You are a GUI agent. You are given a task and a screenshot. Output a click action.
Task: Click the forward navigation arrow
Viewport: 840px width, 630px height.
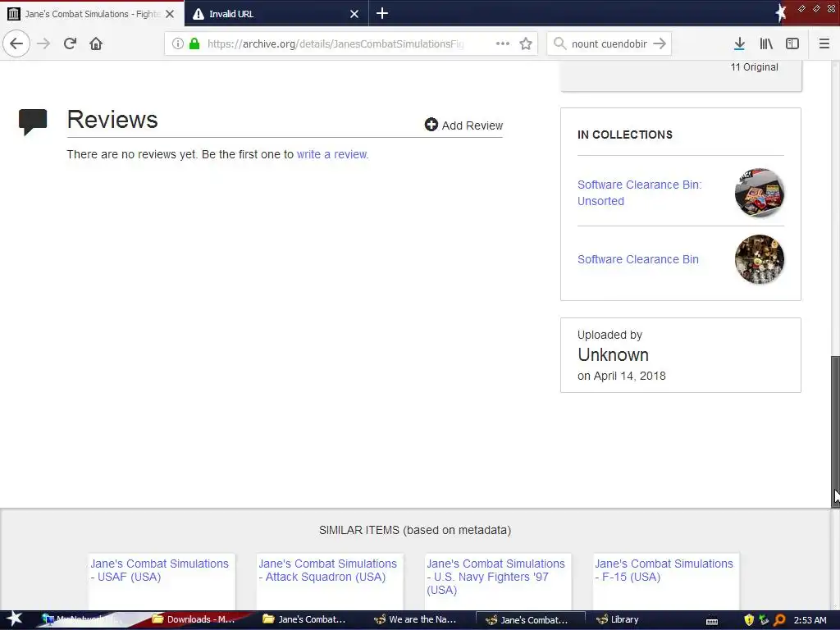[43, 43]
